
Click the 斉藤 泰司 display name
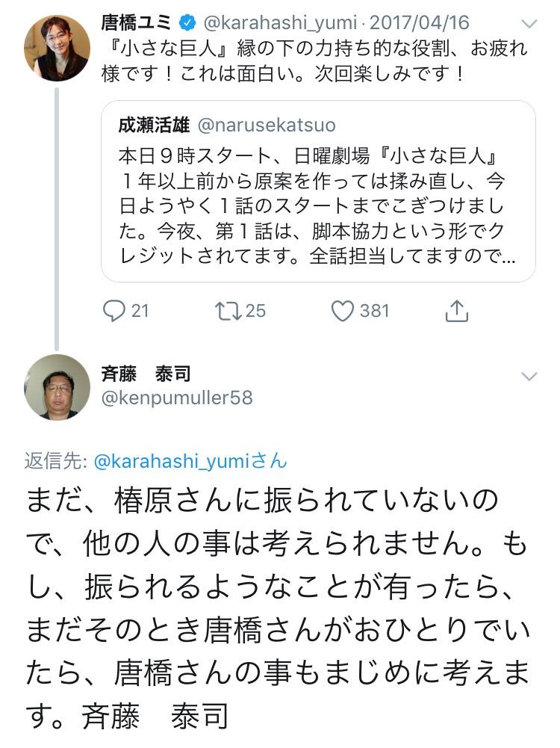point(146,374)
